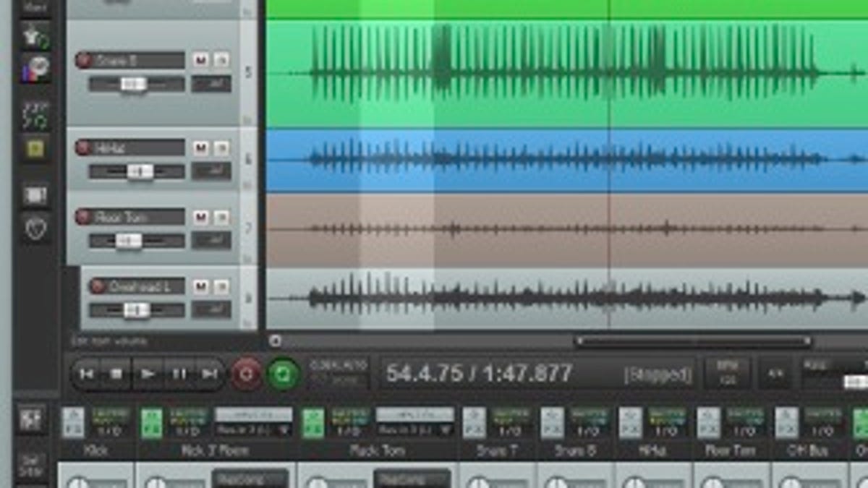This screenshot has height=488, width=868.
Task: Hit the red transport Record button
Action: (x=247, y=374)
